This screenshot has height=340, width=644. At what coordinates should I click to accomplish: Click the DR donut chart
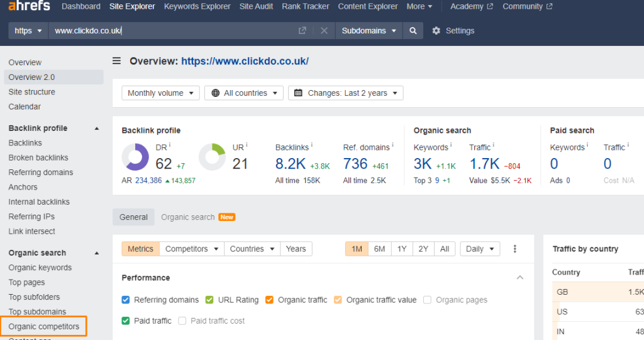point(135,157)
